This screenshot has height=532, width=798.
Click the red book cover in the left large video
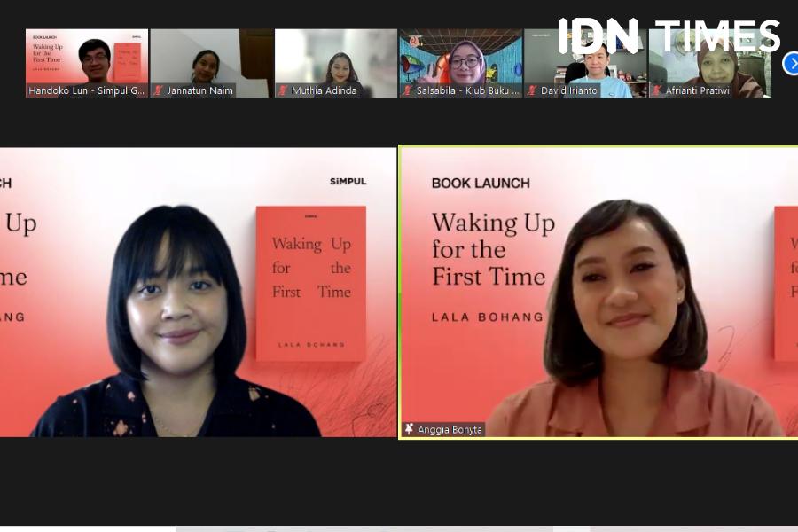click(311, 284)
